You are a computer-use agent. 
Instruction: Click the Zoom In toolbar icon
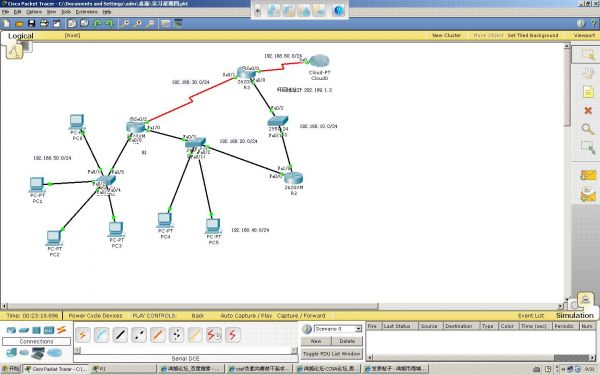[125, 24]
